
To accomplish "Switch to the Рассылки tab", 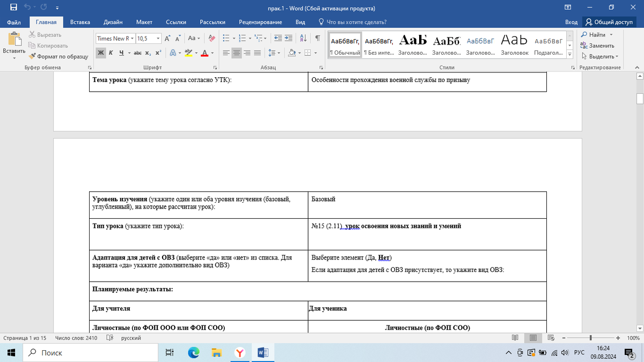I will (x=213, y=22).
